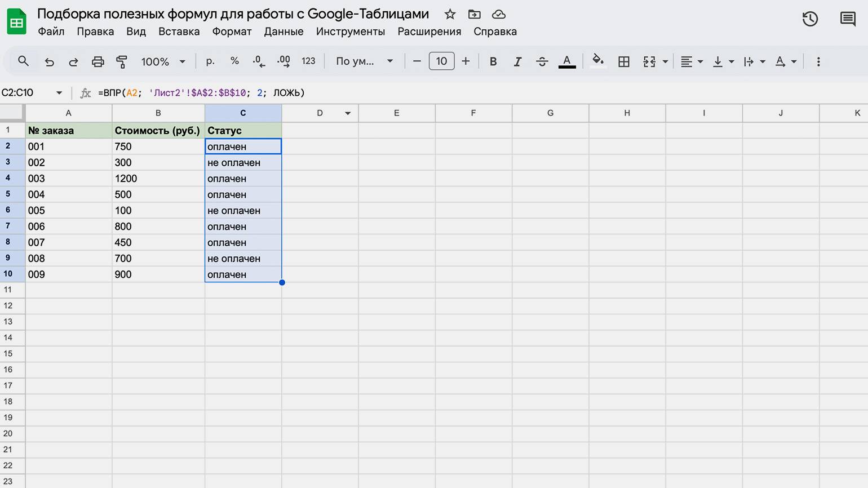This screenshot has height=488, width=868.
Task: Open text wrapping dropdown
Action: 754,61
